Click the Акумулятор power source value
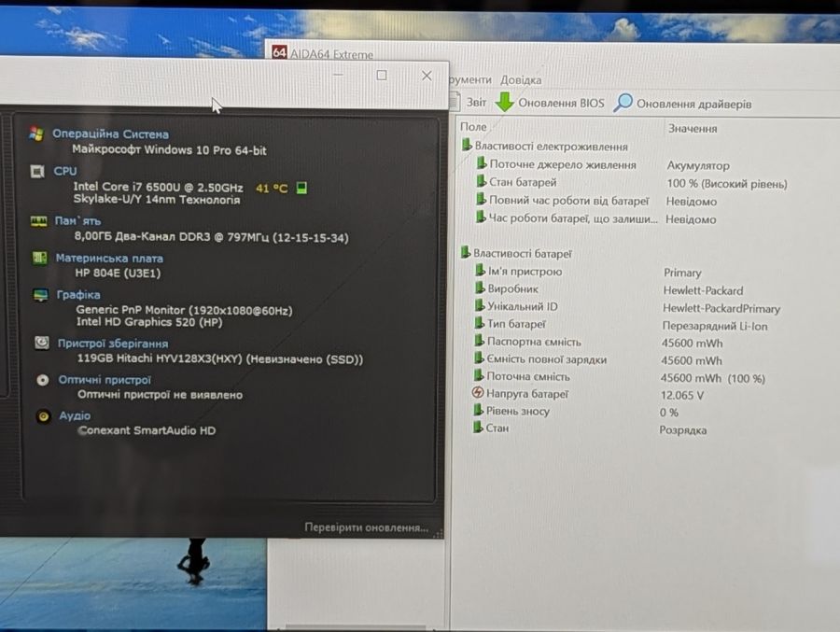The height and width of the screenshot is (632, 840). [697, 165]
